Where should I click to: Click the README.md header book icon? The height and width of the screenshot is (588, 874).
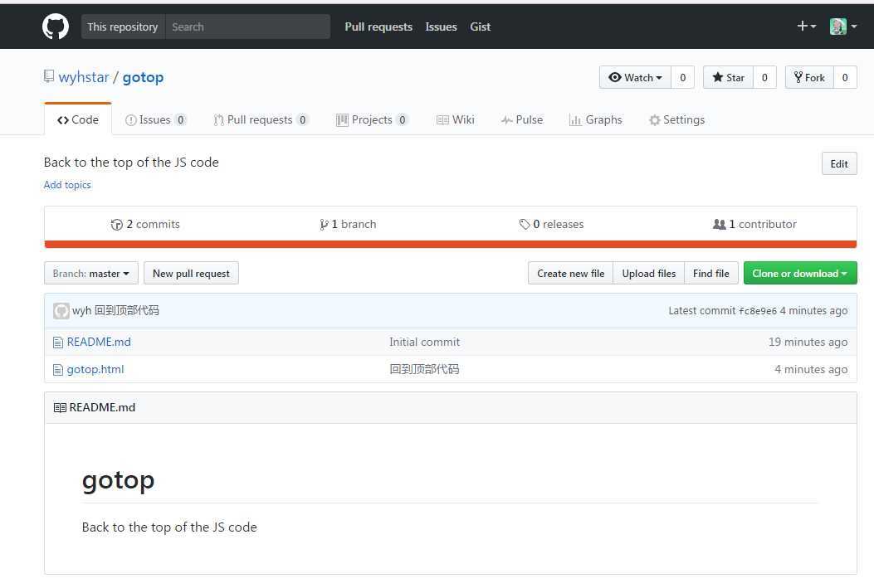pyautogui.click(x=60, y=407)
